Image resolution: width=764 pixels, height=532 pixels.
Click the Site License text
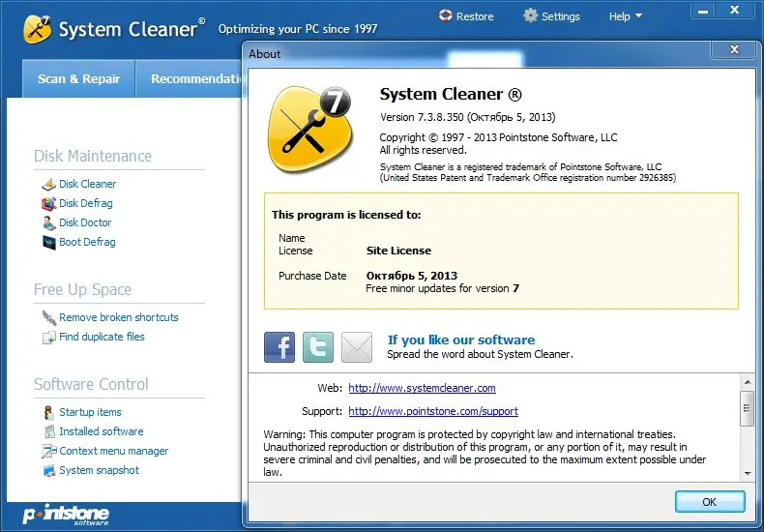[x=398, y=251]
